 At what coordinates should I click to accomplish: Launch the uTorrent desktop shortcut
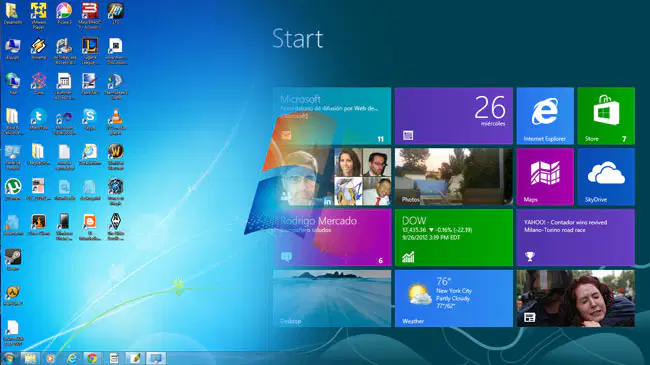coord(13,190)
